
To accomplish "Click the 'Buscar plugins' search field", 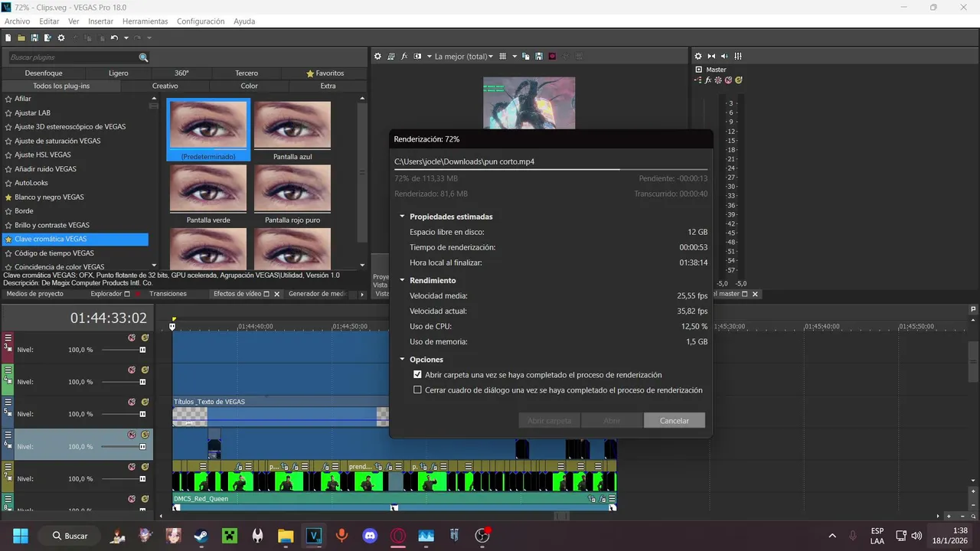I will (73, 57).
